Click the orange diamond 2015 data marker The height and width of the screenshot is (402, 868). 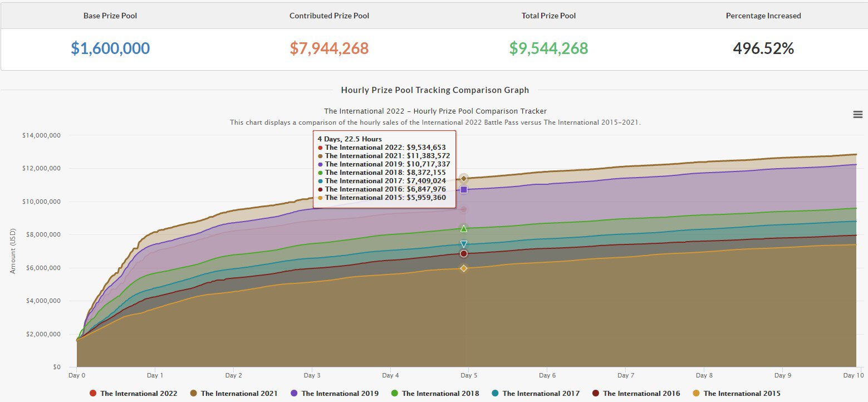click(x=464, y=268)
